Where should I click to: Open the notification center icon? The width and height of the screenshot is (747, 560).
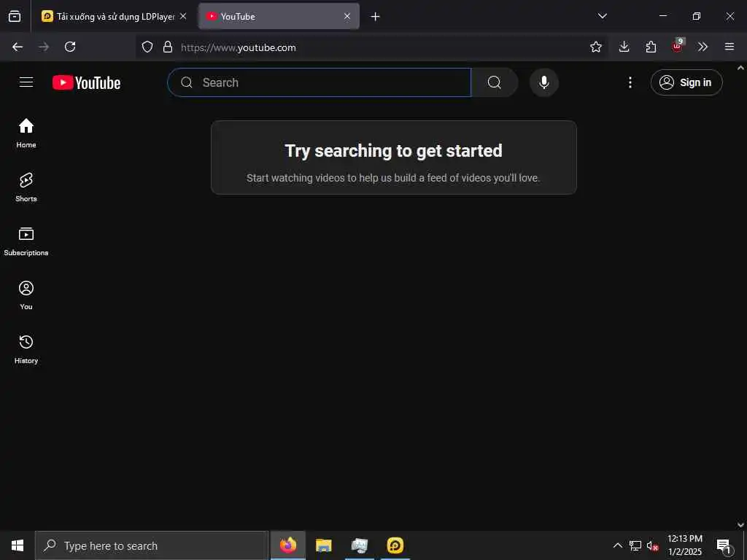tap(724, 545)
